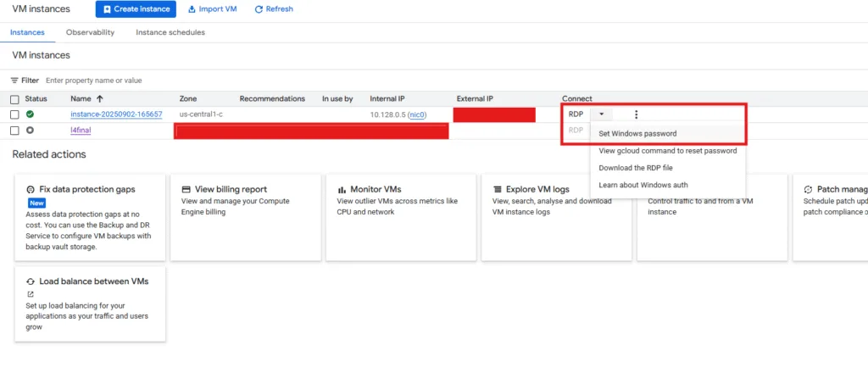
Task: Click the Create instance plus icon
Action: point(107,8)
